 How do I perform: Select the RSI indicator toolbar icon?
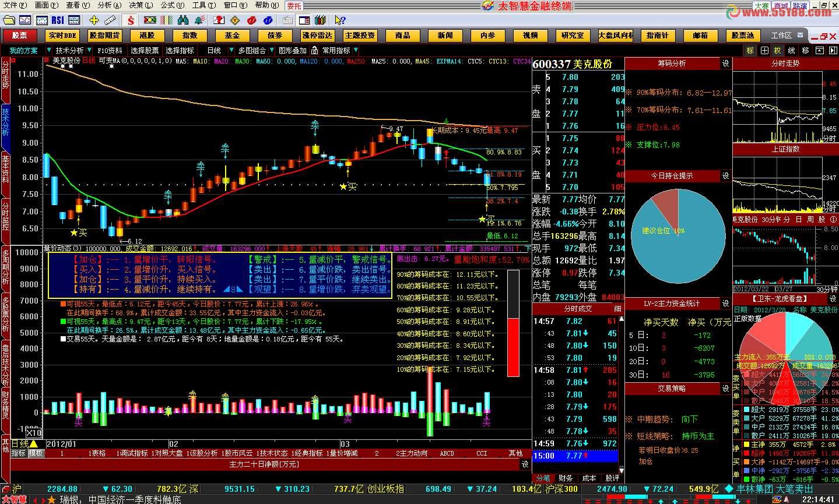[x=57, y=20]
